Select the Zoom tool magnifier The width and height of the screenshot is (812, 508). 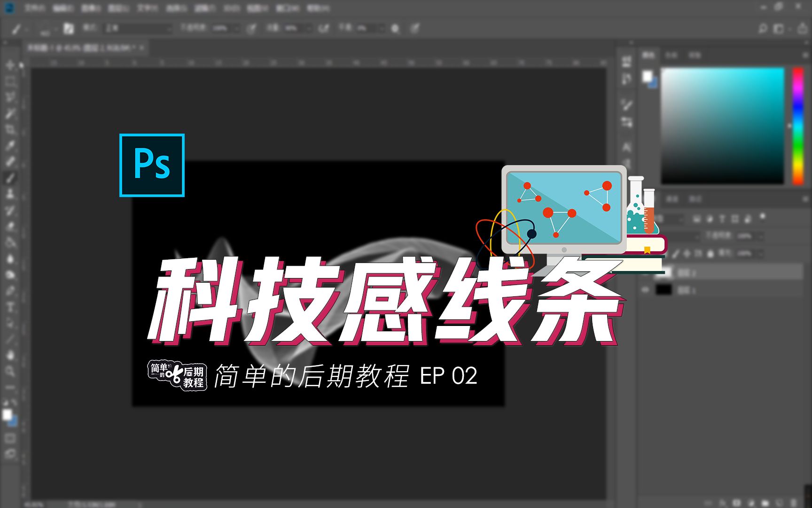(10, 372)
